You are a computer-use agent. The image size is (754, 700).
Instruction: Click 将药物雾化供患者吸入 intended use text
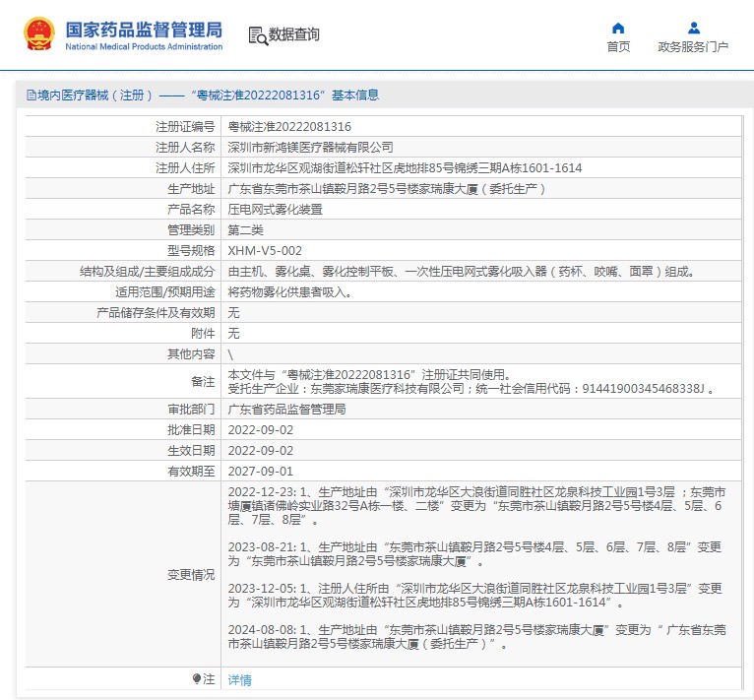coord(290,292)
